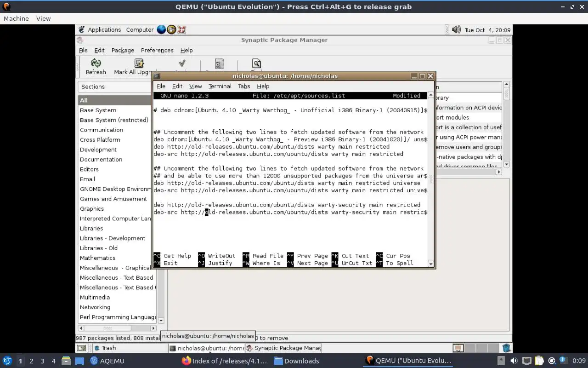Screen dimensions: 588x368
Task: Select the Cross Platform section
Action: (100, 140)
